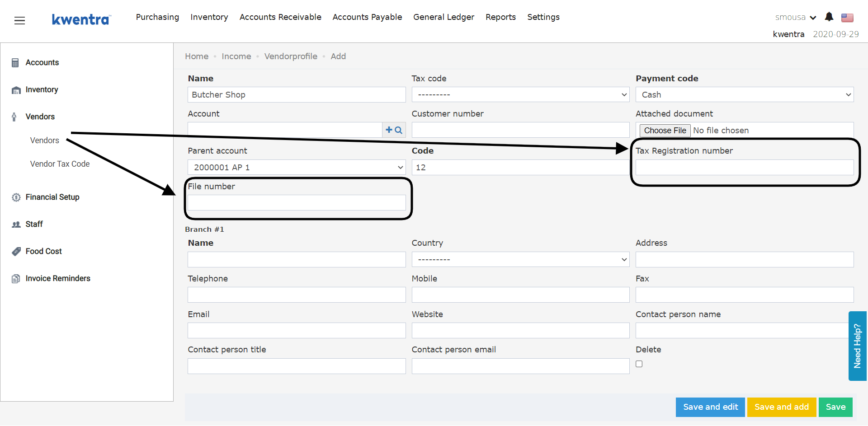The width and height of the screenshot is (868, 426).
Task: Open notifications bell icon
Action: tap(829, 17)
